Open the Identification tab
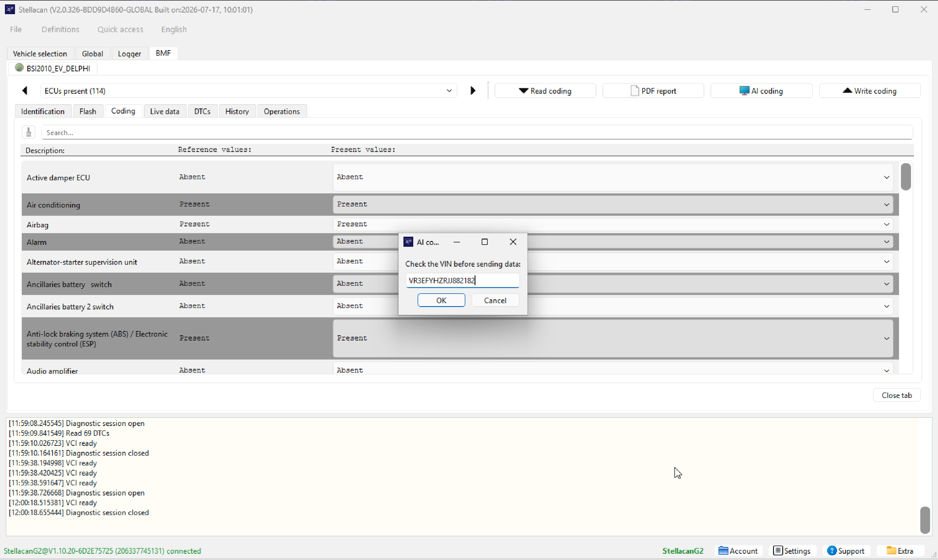The image size is (938, 560). 43,111
